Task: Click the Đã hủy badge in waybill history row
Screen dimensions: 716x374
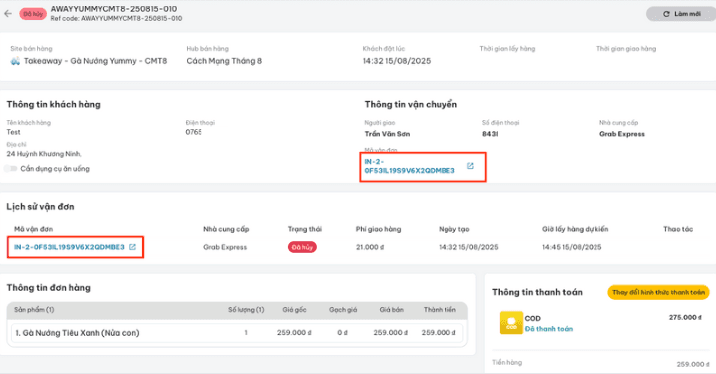Action: [302, 247]
